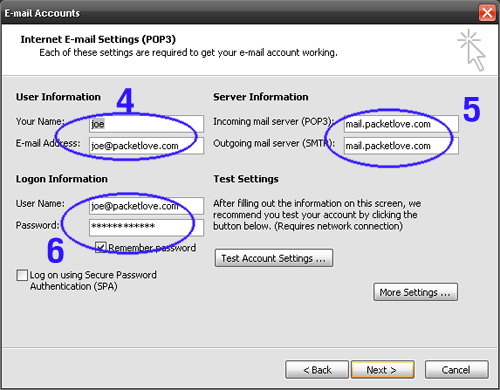Image resolution: width=500 pixels, height=390 pixels.
Task: Close the E-mail Accounts dialog with the red X
Action: pyautogui.click(x=487, y=13)
